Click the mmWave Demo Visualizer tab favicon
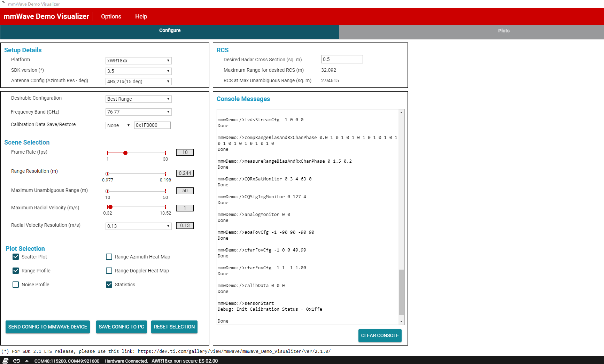This screenshot has width=604, height=364. 3,4
